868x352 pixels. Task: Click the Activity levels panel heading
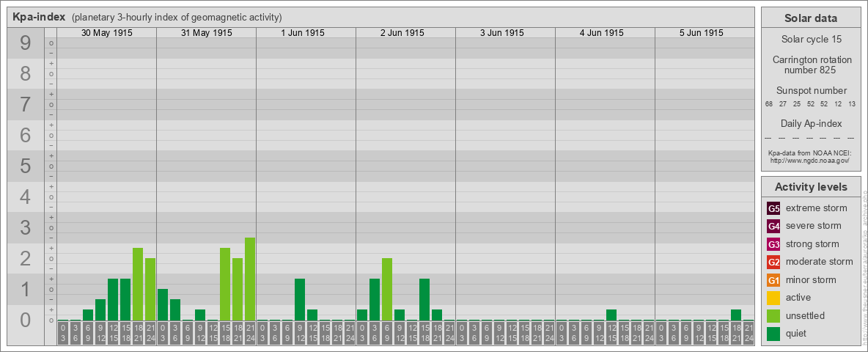click(x=811, y=187)
